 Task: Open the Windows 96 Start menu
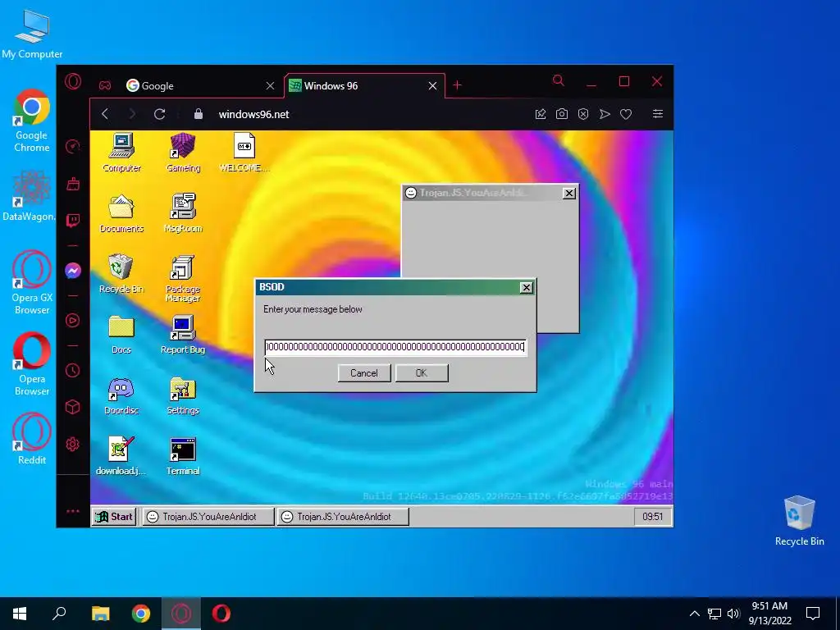(113, 517)
